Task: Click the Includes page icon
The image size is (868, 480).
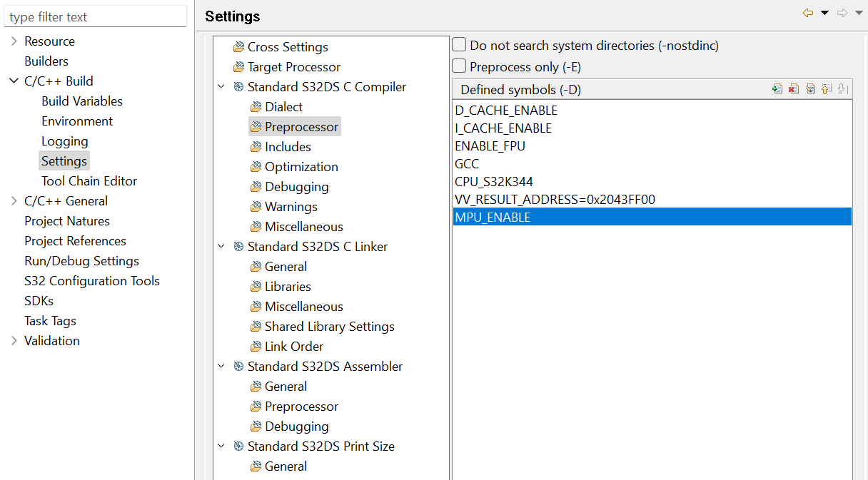Action: click(256, 147)
